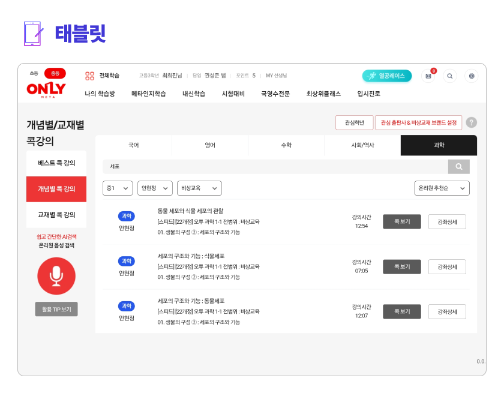Click the gray question mark help icon
Image resolution: width=504 pixels, height=420 pixels.
coord(472,122)
